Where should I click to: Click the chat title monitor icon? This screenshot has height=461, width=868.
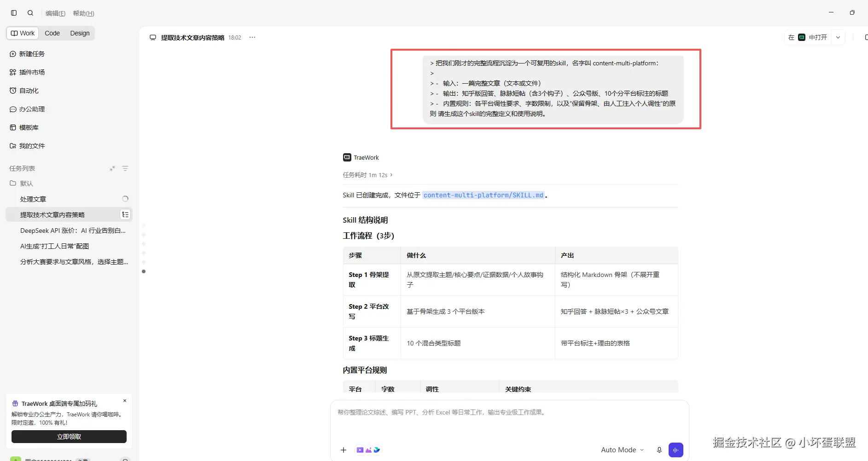pos(153,37)
